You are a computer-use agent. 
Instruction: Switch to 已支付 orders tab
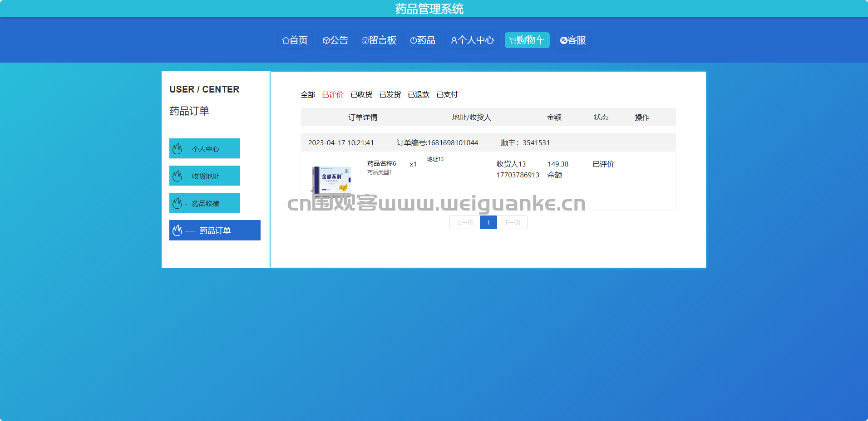[x=447, y=94]
